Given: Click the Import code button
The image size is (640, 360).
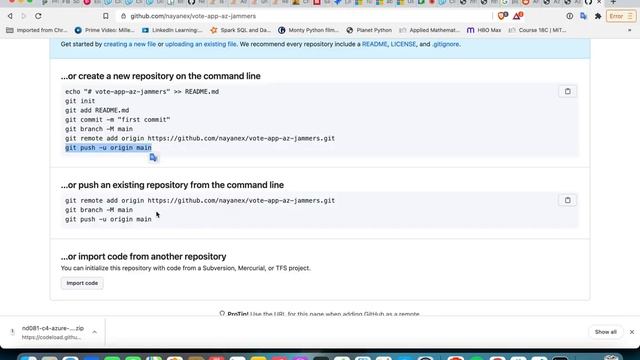Looking at the screenshot, I should click(82, 283).
